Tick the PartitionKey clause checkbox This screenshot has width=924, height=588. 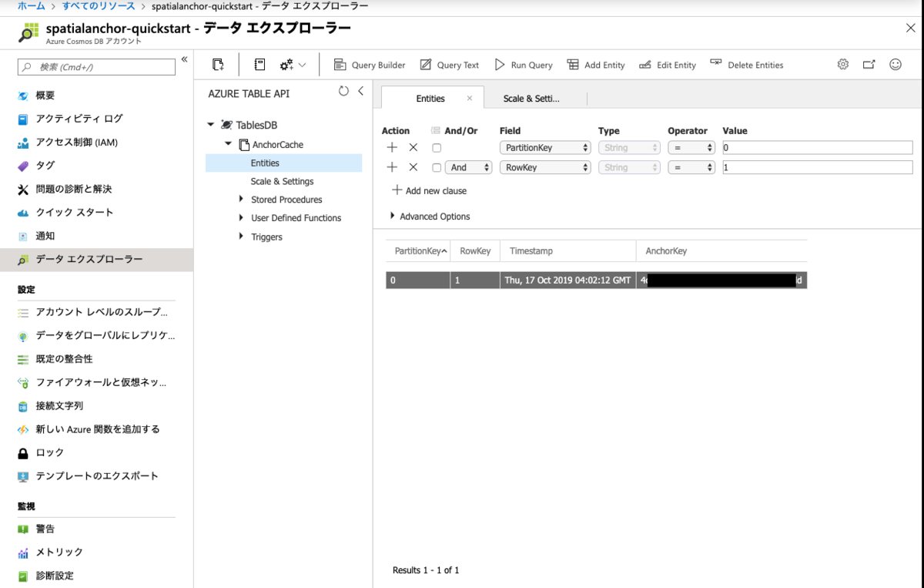point(437,148)
